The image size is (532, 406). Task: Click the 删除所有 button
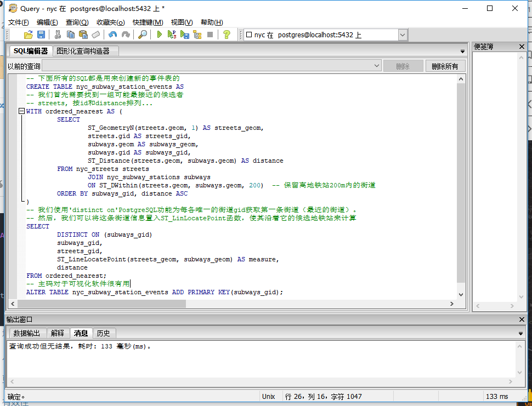[445, 66]
